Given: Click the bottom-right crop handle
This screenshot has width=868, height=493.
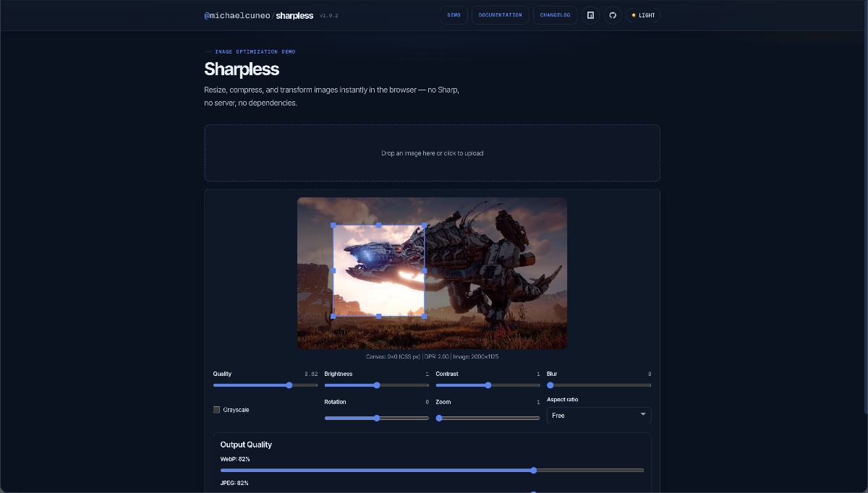Looking at the screenshot, I should point(424,316).
